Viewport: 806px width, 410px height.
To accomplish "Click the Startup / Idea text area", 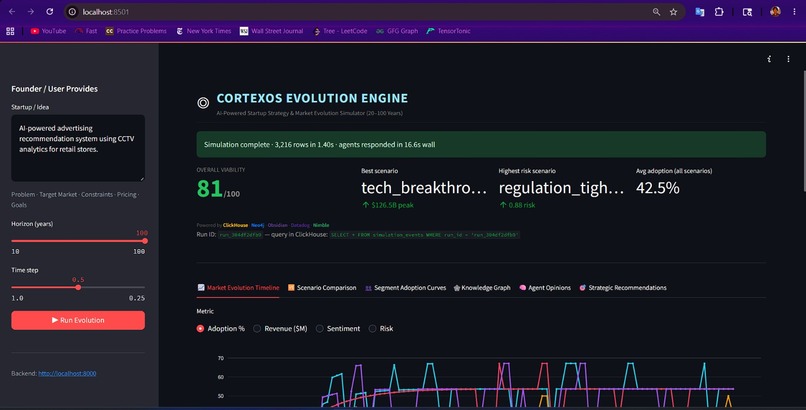I will click(x=78, y=148).
